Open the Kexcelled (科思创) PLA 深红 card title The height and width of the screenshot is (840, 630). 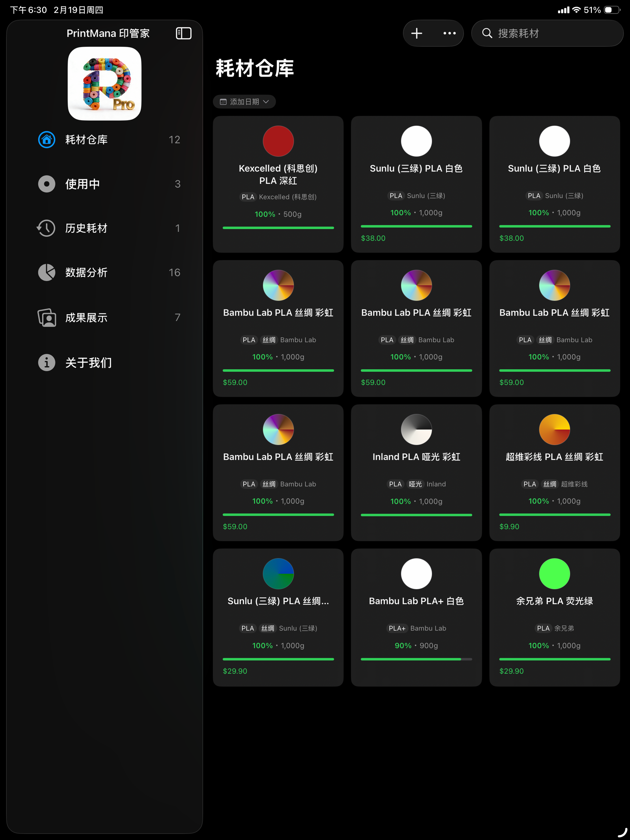tap(278, 174)
